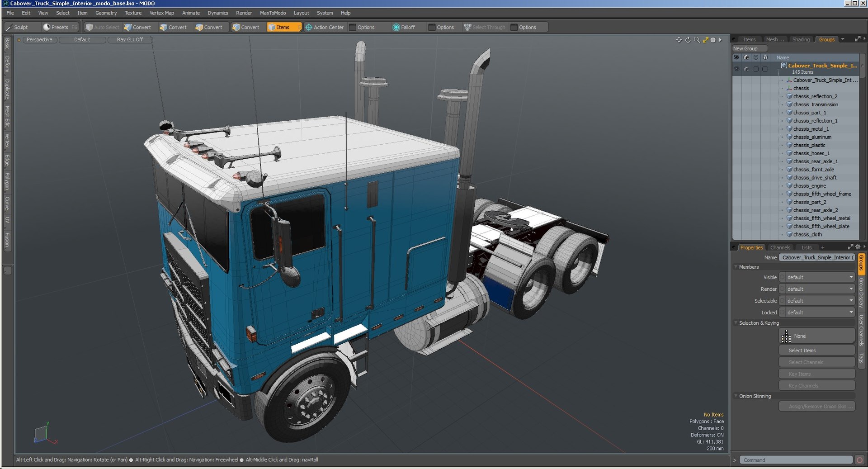Click the record icon beside Command field

click(859, 460)
